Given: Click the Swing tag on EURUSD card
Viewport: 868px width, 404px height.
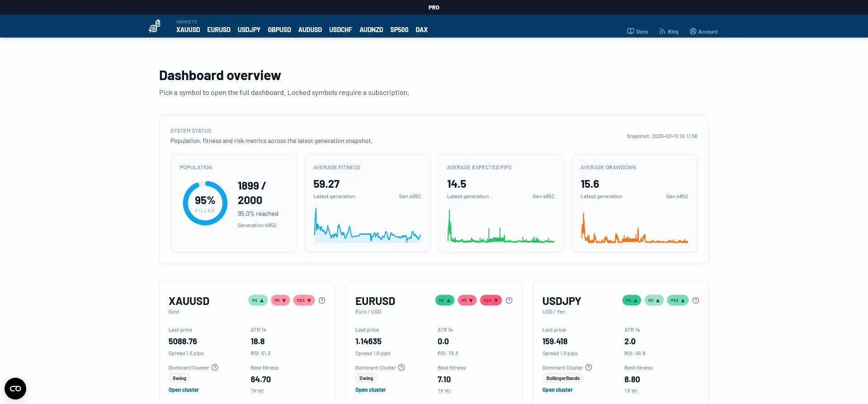Looking at the screenshot, I should coord(366,378).
